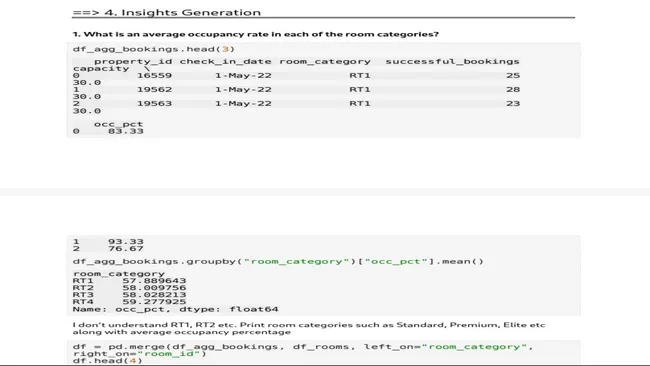
Task: Click RT1 in the property 19563 row
Action: [x=360, y=104]
